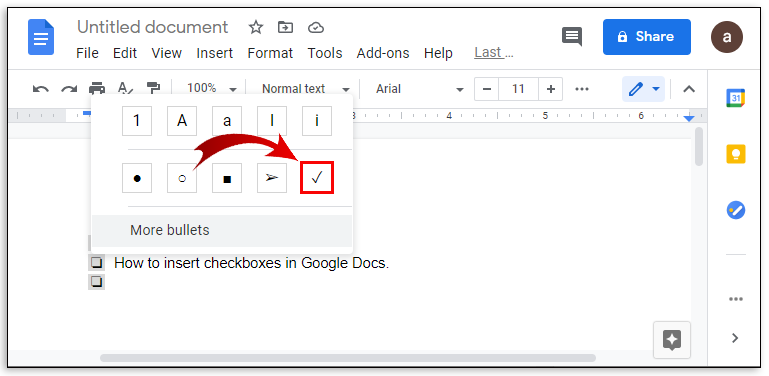
Task: Open the Format menu
Action: click(x=270, y=53)
